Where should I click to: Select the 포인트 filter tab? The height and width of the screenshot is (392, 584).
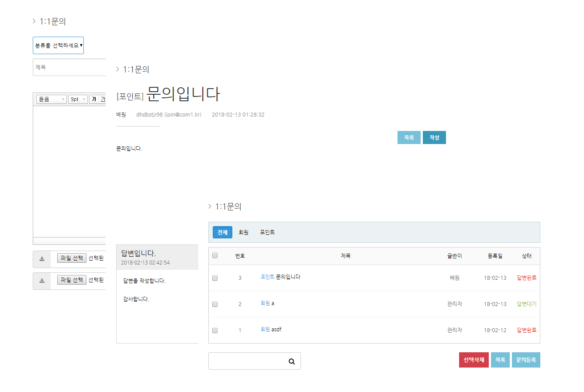point(267,233)
